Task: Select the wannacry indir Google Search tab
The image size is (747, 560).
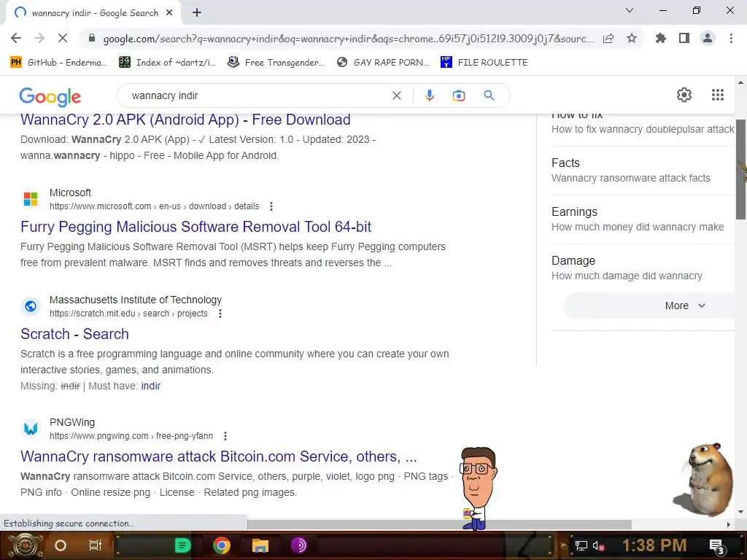Action: pos(95,13)
